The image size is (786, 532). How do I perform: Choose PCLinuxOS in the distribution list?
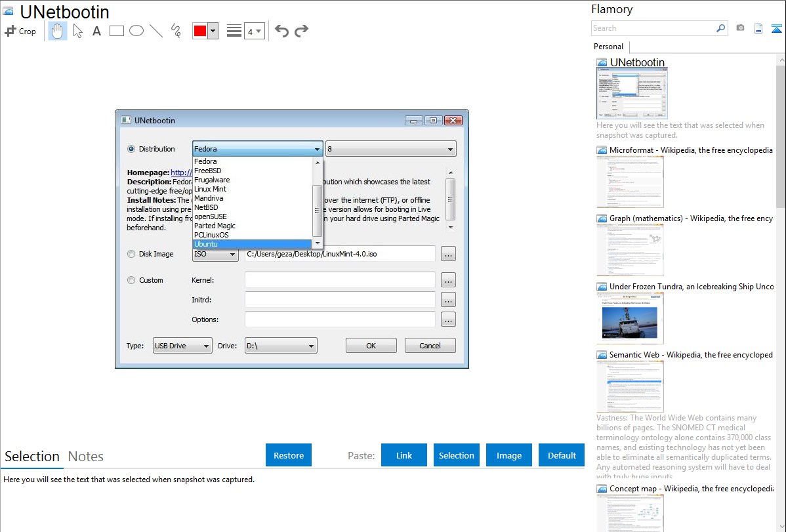253,235
